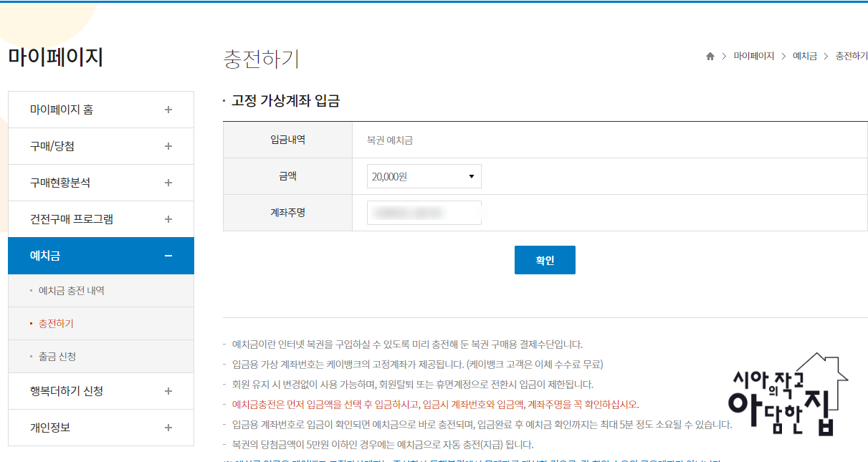Open the 마이페이지 홈 menu item
Viewport: 868px width, 462px height.
pyautogui.click(x=101, y=110)
